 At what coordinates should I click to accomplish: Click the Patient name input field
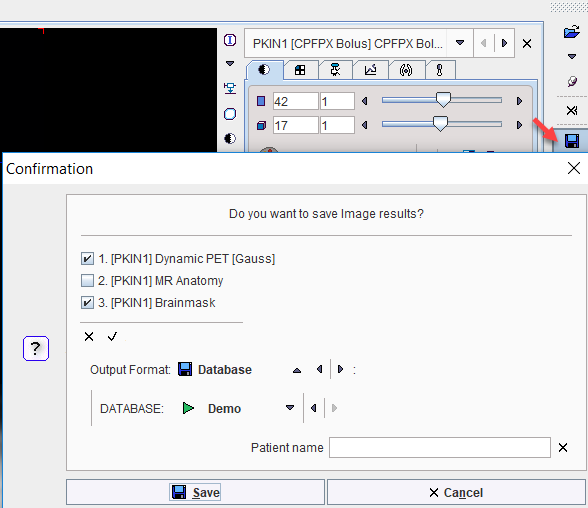[440, 447]
